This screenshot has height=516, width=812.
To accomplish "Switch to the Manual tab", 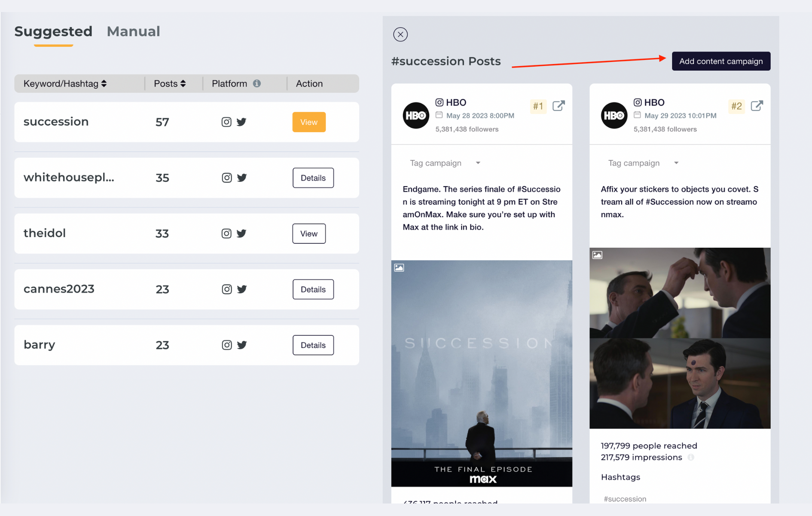I will 133,31.
